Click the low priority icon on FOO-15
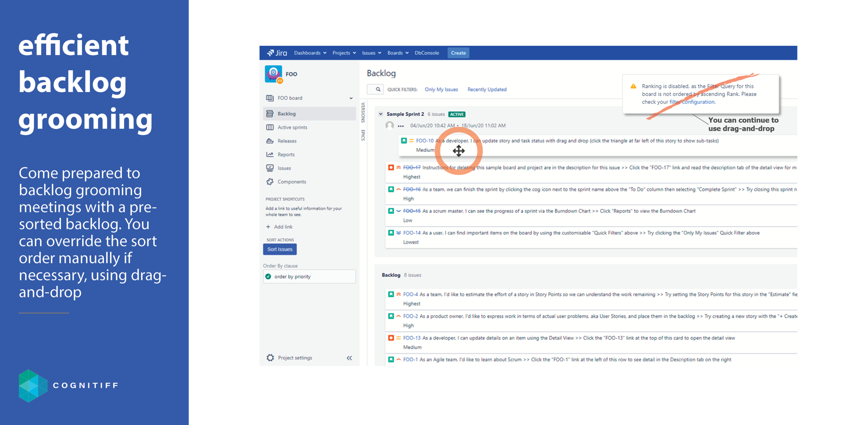The image size is (868, 425). click(398, 211)
